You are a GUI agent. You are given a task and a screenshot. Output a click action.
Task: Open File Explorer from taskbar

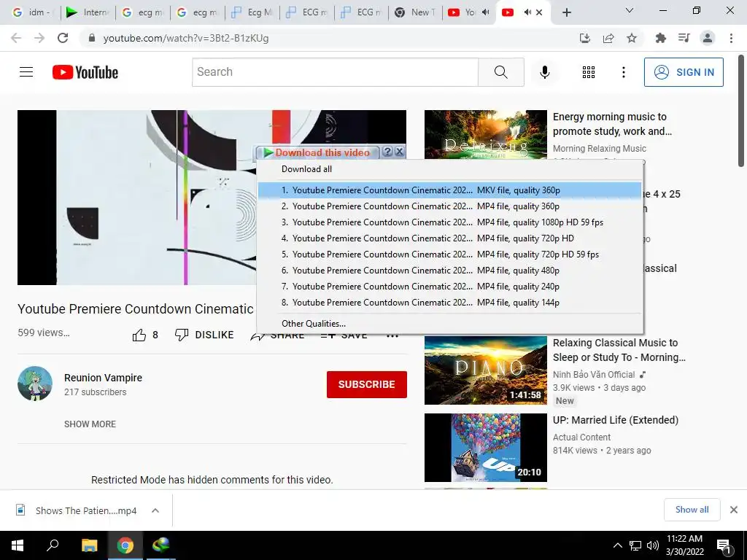(x=89, y=545)
